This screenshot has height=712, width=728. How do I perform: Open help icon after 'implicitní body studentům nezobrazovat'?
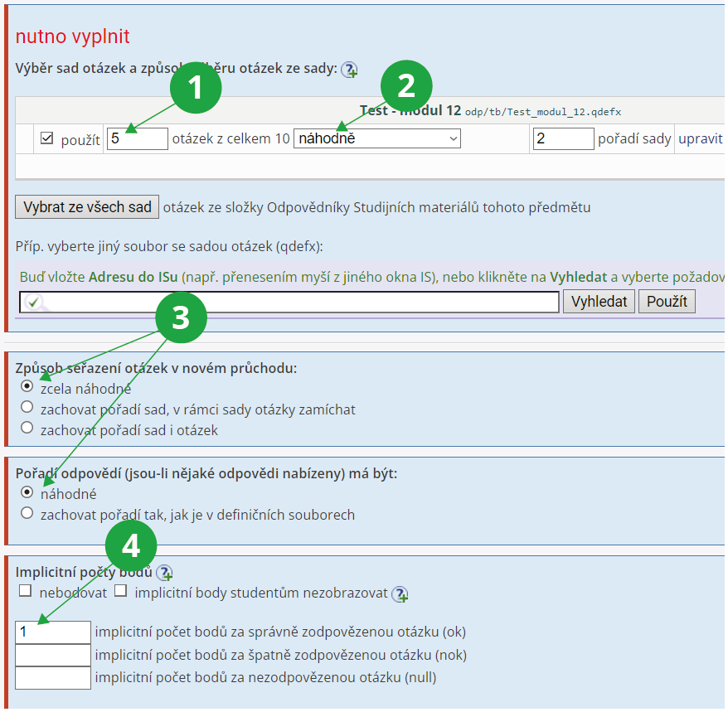(x=400, y=593)
